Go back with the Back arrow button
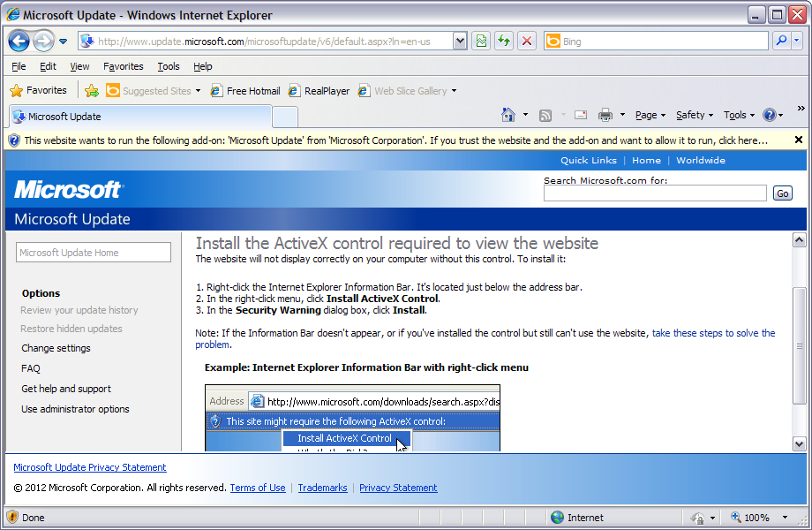The height and width of the screenshot is (530, 812). coord(19,41)
